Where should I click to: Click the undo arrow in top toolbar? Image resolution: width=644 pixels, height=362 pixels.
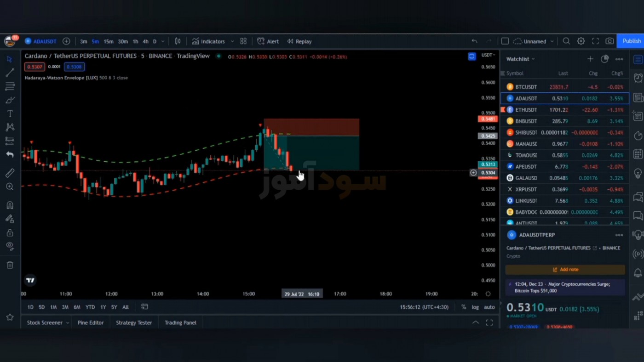474,41
